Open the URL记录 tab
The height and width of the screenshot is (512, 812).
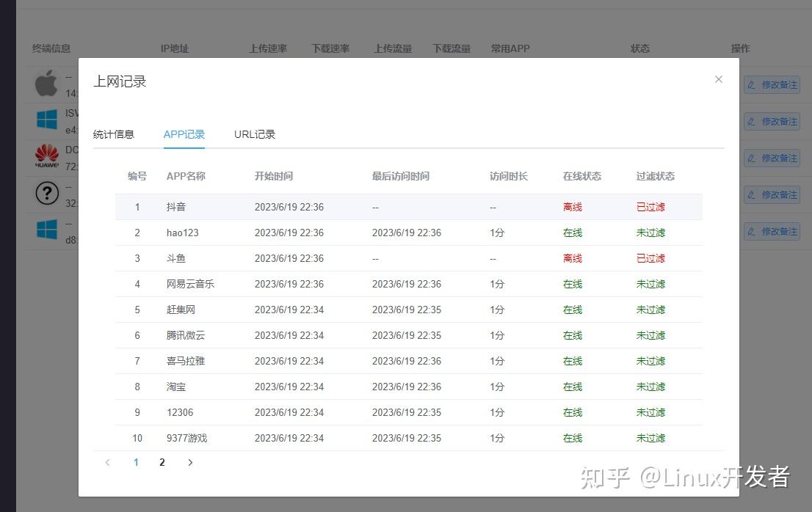(254, 134)
